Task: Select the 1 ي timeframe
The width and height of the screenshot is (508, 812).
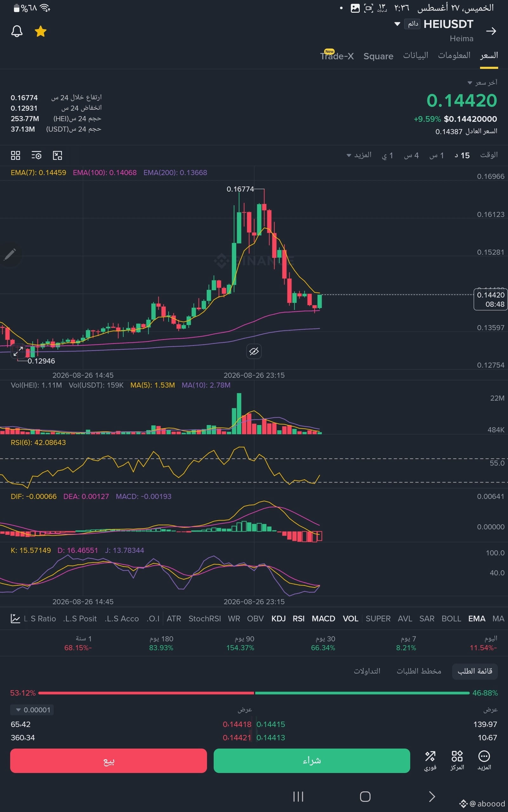Action: tap(387, 155)
